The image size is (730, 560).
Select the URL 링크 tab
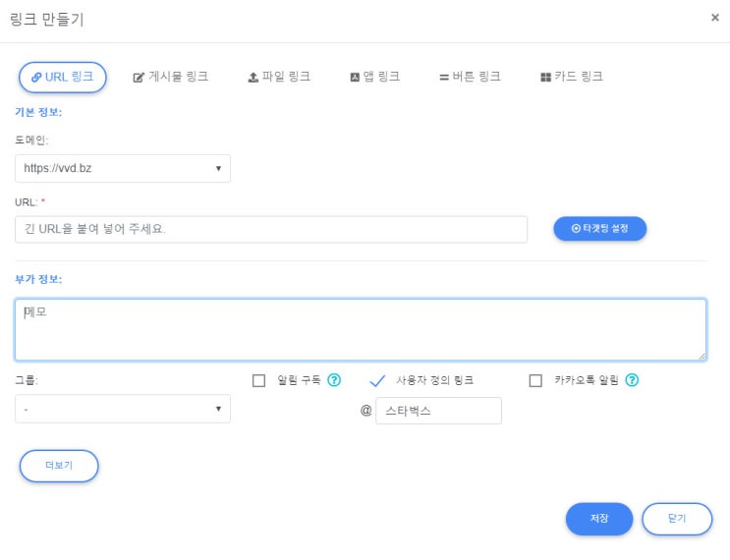point(62,78)
